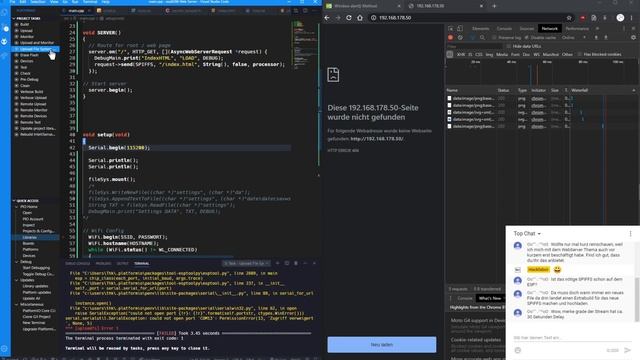Image resolution: width=640 pixels, height=360 pixels.
Task: Enable the Preserve log checkbox
Action: [x=494, y=38]
